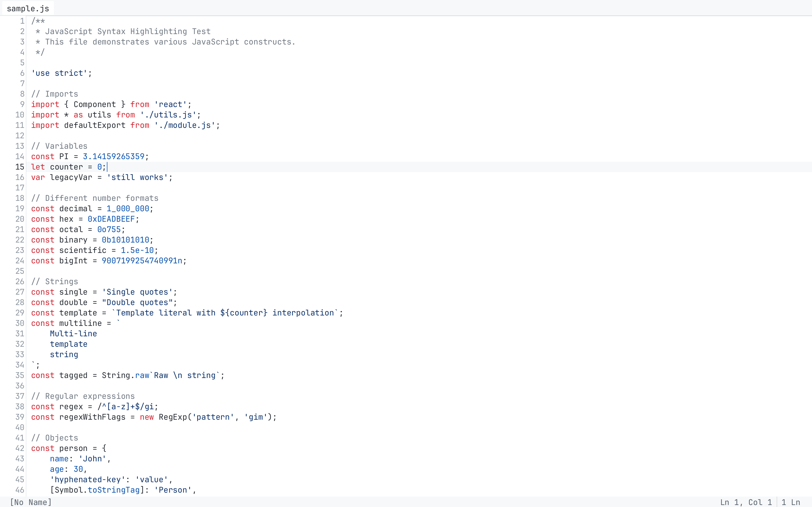812x507 pixels.
Task: Place cursor on the Symbol.toStringTag property
Action: click(x=97, y=490)
